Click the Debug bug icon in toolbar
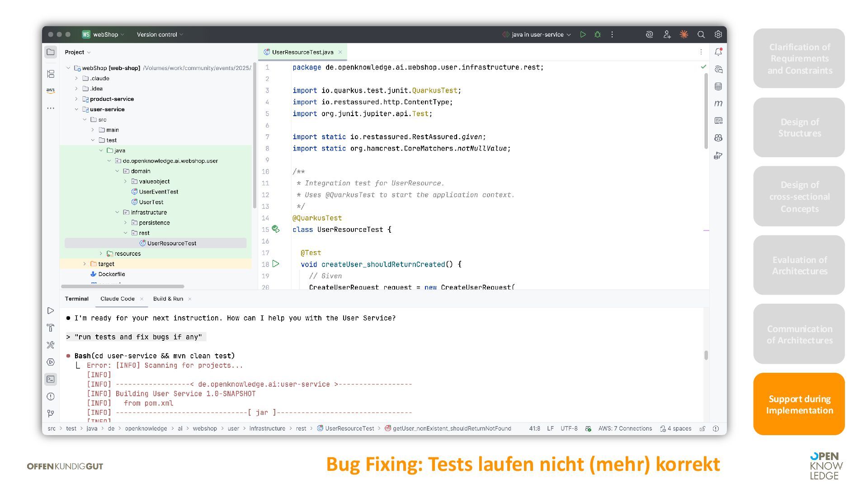The width and height of the screenshot is (868, 488). click(x=597, y=34)
